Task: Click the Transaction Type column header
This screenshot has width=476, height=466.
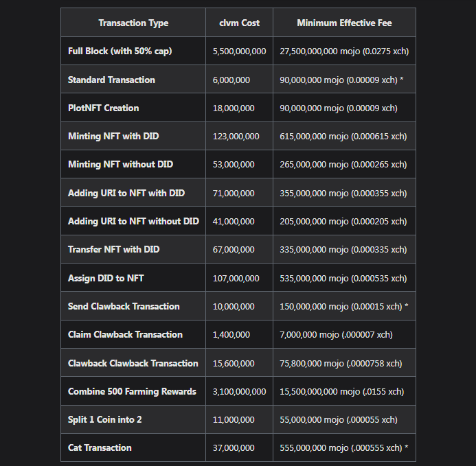Action: tap(133, 23)
